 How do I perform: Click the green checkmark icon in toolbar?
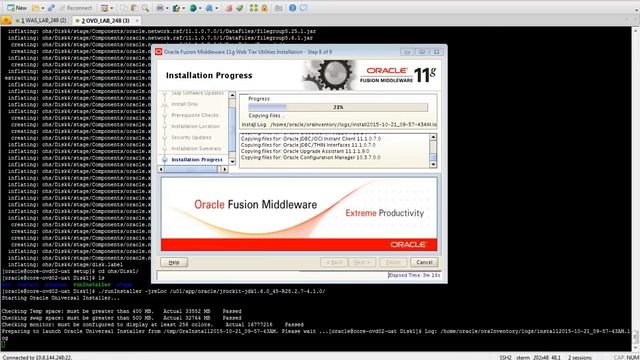pyautogui.click(x=240, y=8)
